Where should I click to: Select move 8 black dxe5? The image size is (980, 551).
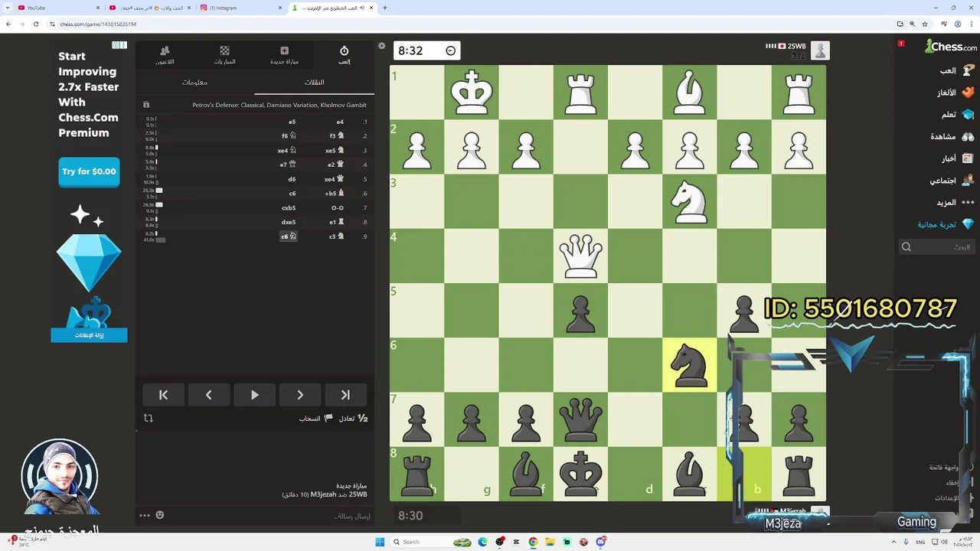[289, 222]
